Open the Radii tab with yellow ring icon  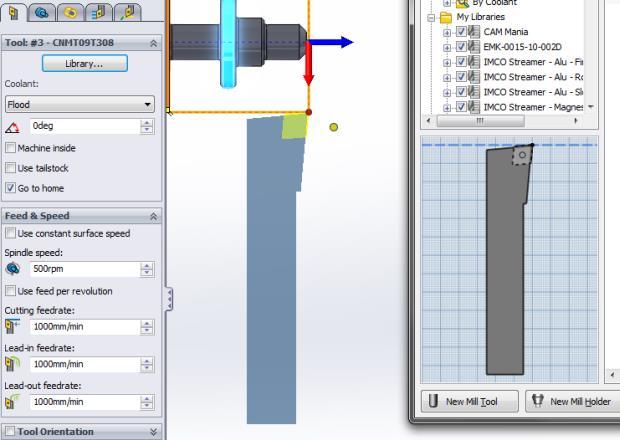point(70,13)
